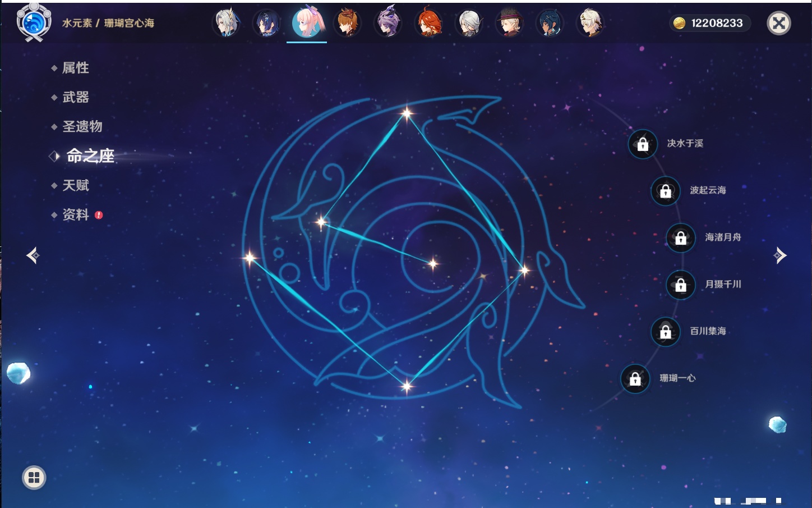Viewport: 812px width, 508px height.
Task: Switch to the dark-skinned teal-haired avatar
Action: [x=550, y=23]
